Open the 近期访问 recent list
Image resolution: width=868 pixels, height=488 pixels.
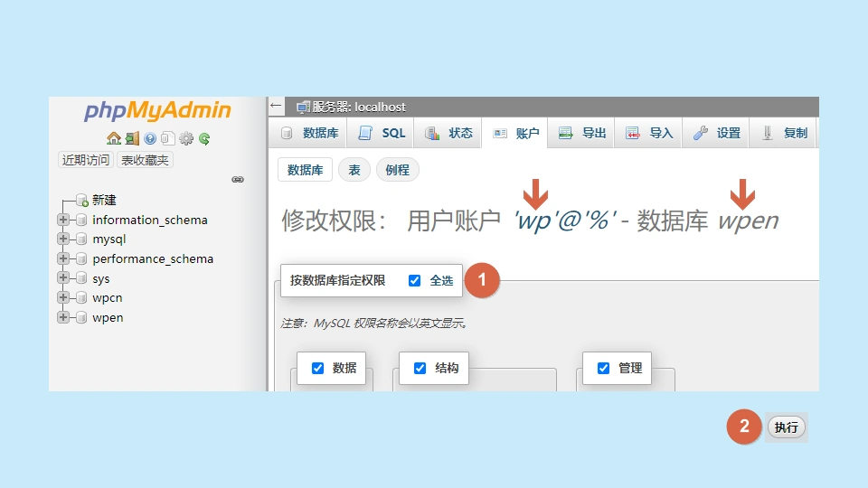pyautogui.click(x=85, y=160)
